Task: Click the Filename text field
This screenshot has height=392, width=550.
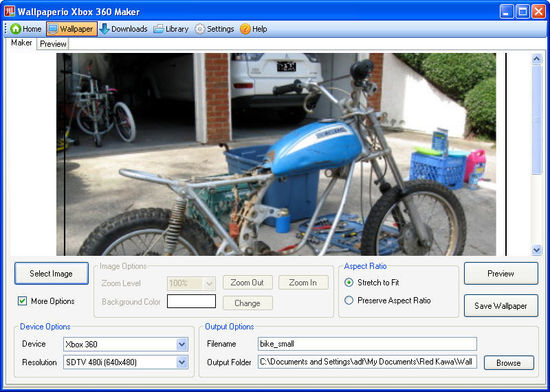Action: 367,344
